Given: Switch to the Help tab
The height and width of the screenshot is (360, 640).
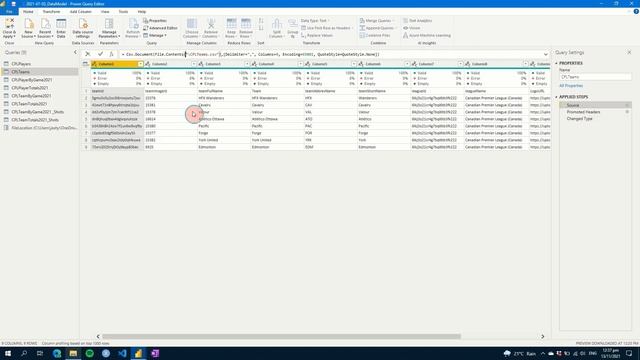Looking at the screenshot, I should point(142,11).
